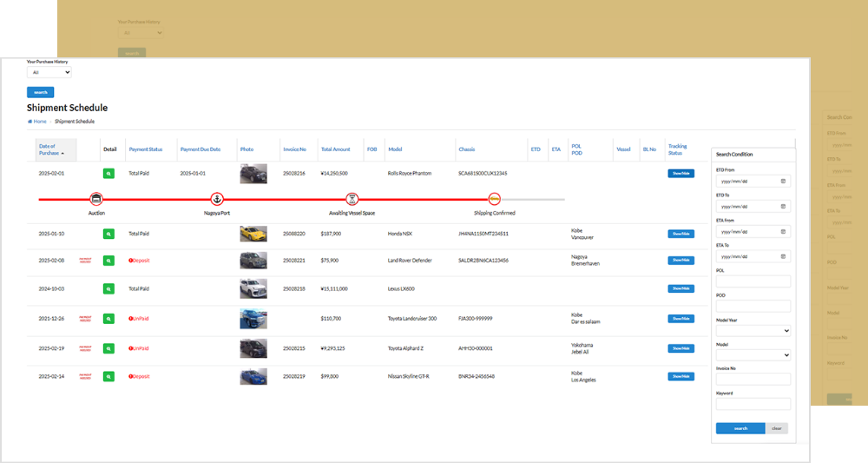Open detail icon for Rolls Royce Phantom row
The height and width of the screenshot is (463, 868).
click(108, 174)
